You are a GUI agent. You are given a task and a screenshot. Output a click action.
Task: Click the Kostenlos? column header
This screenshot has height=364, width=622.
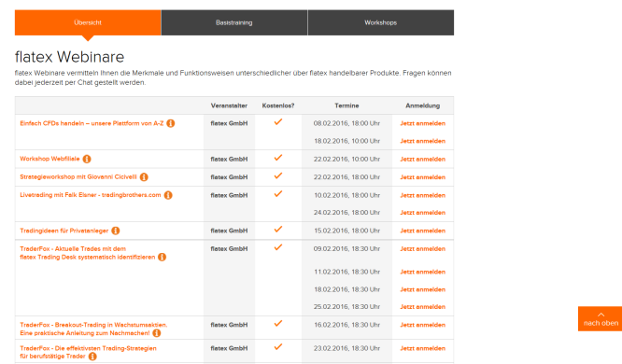pyautogui.click(x=278, y=105)
